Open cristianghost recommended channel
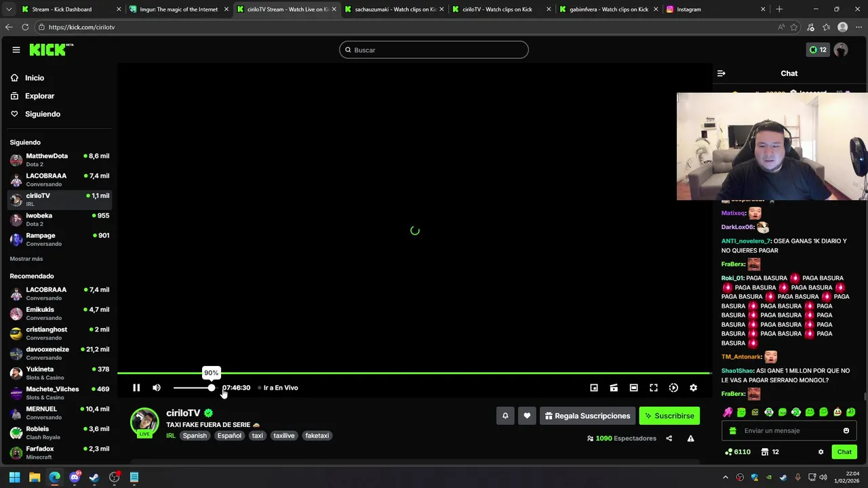 click(59, 333)
